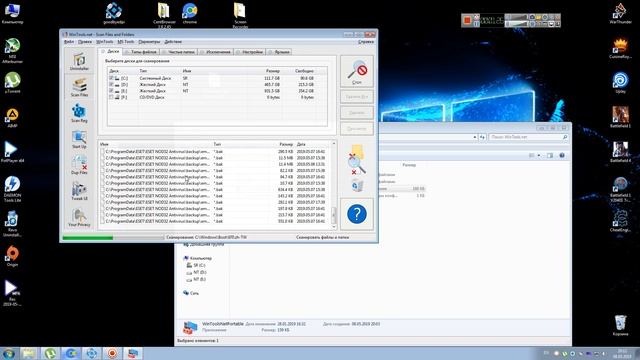640x360 pixels.
Task: Switch to the Типы файлов tab
Action: [141, 52]
